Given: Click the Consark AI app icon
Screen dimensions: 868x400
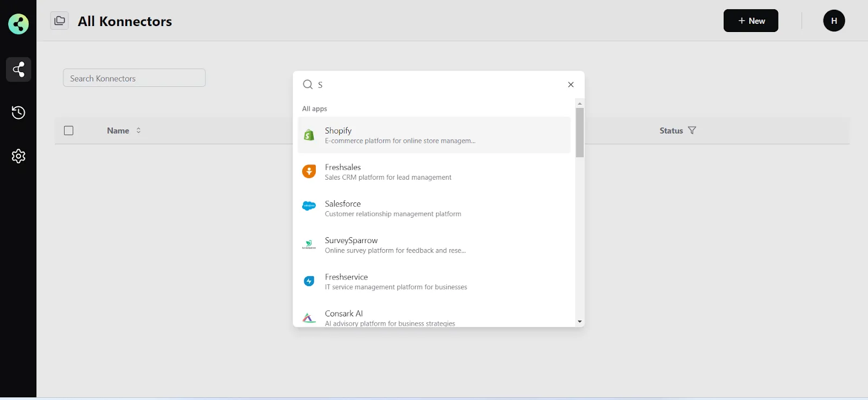Looking at the screenshot, I should pos(309,318).
